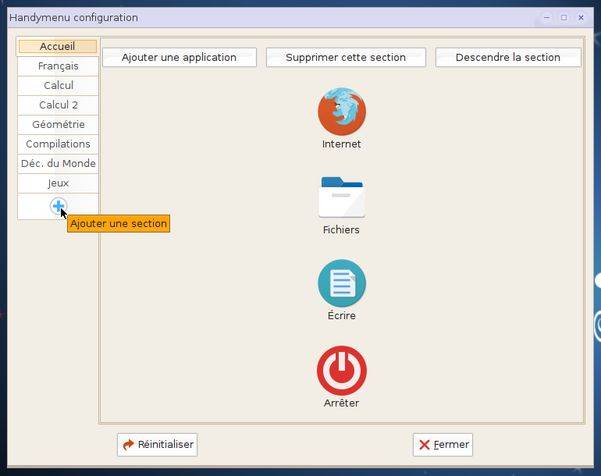The height and width of the screenshot is (476, 601).
Task: Switch to the Accueil tab
Action: click(58, 46)
